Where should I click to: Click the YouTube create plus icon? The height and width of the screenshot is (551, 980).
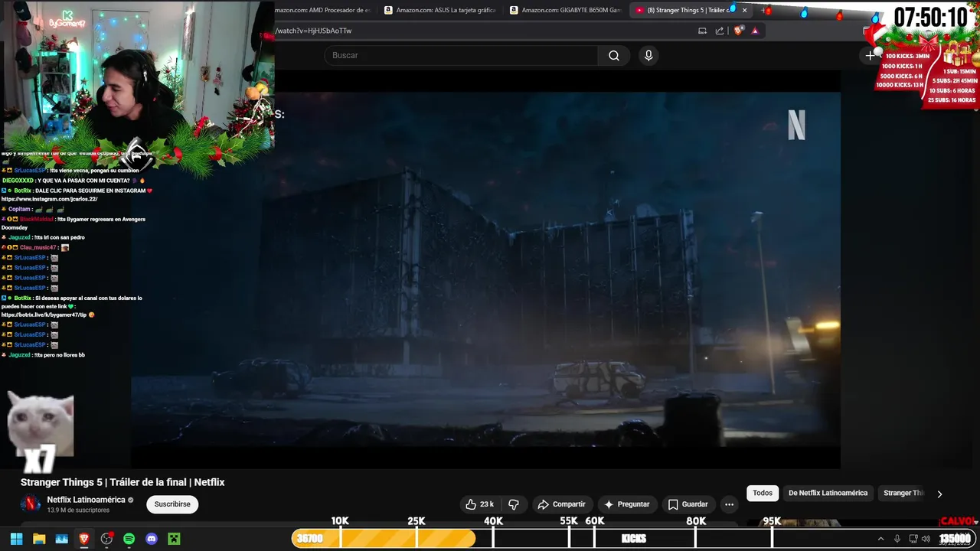click(870, 55)
